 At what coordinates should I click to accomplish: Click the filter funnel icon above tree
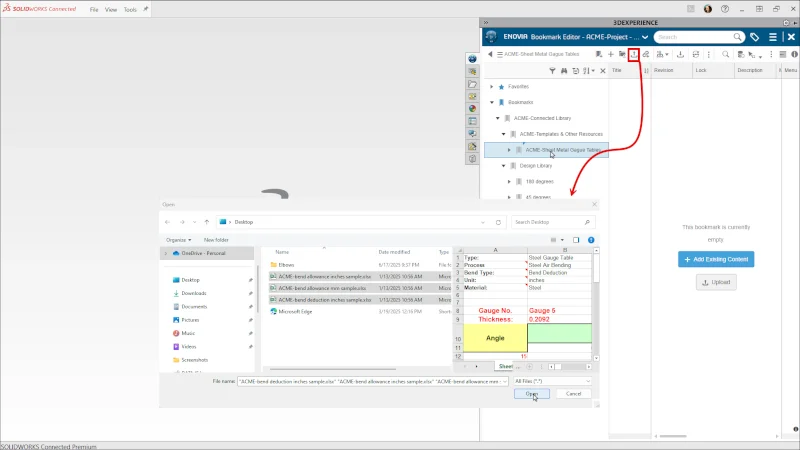click(552, 71)
